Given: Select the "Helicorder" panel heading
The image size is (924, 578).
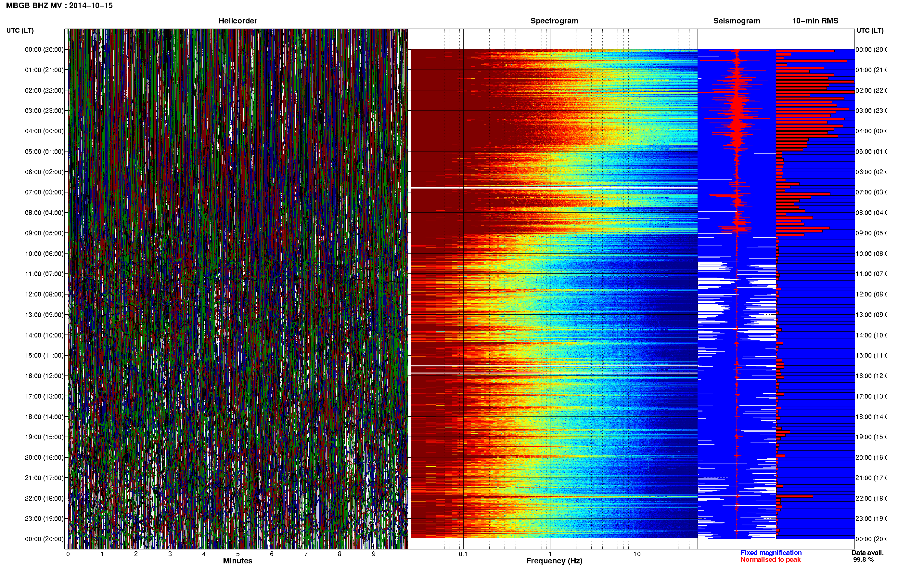Looking at the screenshot, I should coord(237,21).
